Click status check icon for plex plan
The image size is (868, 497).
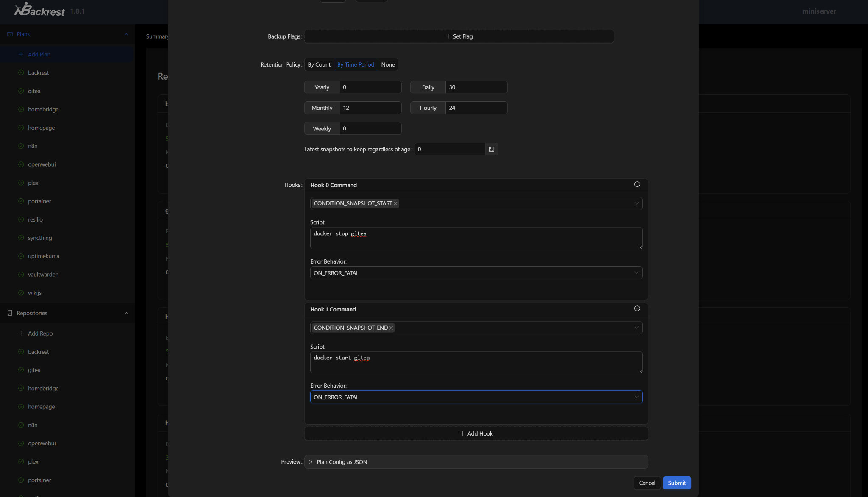pos(21,183)
